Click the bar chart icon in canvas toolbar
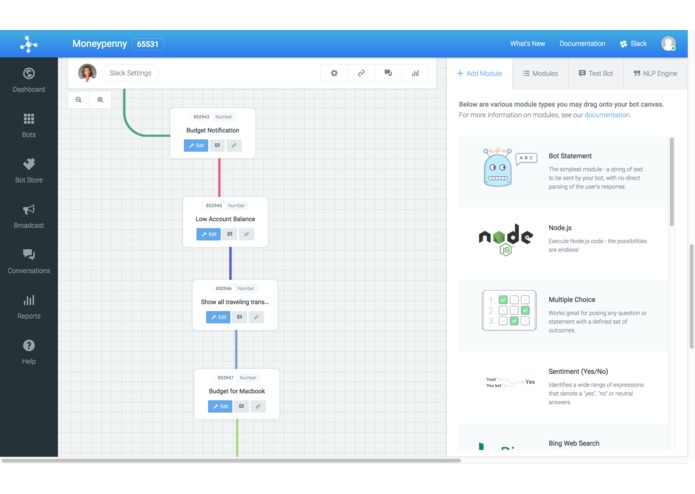 (x=415, y=73)
